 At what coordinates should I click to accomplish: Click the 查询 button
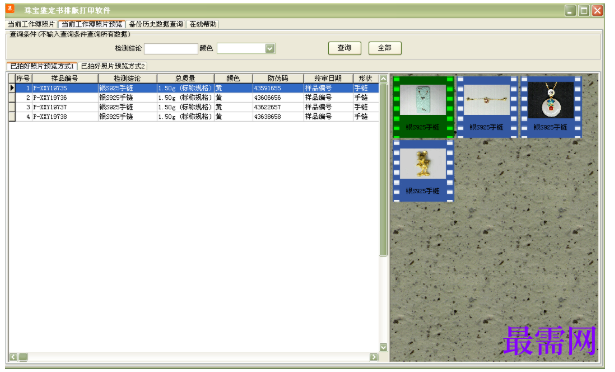(344, 48)
